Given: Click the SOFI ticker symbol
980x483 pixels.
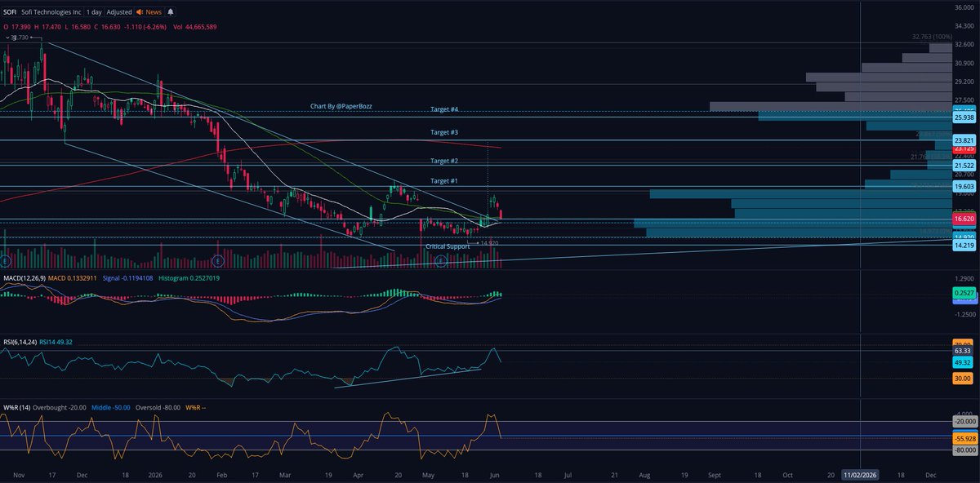Looking at the screenshot, I should point(10,12).
